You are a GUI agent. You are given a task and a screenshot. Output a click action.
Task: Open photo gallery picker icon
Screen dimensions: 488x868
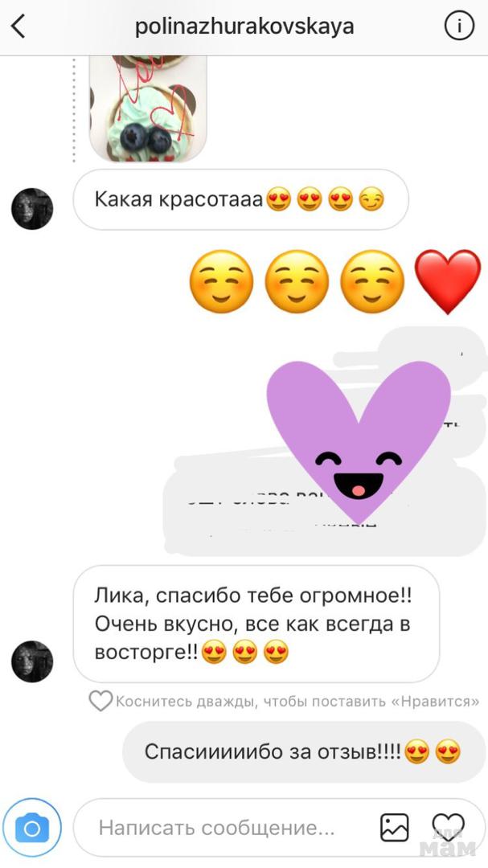(x=395, y=828)
